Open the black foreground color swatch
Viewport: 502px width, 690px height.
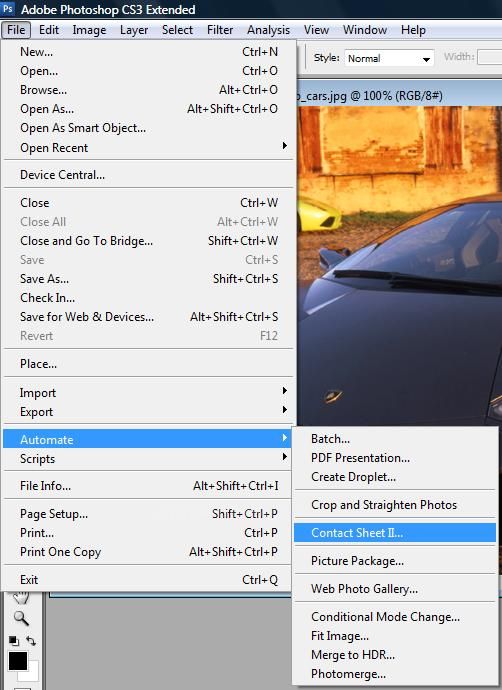tap(18, 661)
